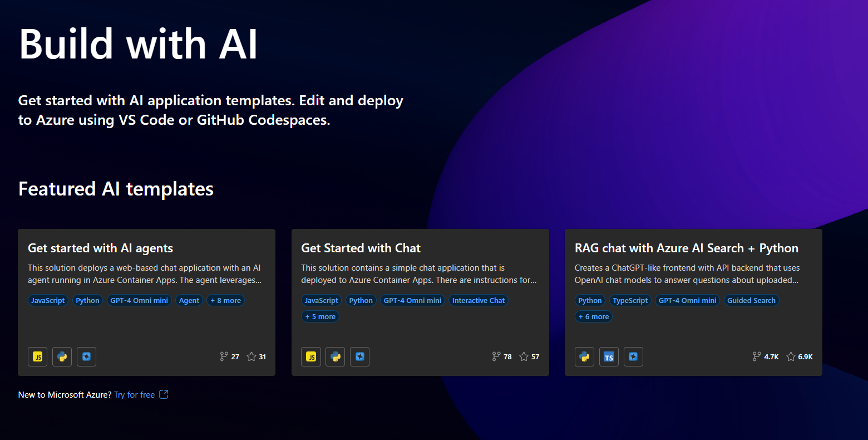Expand the + 6 more tags on RAG card

click(594, 316)
